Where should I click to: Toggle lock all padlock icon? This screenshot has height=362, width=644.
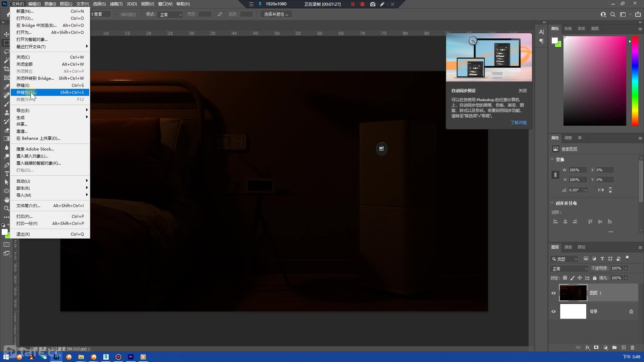(x=594, y=278)
